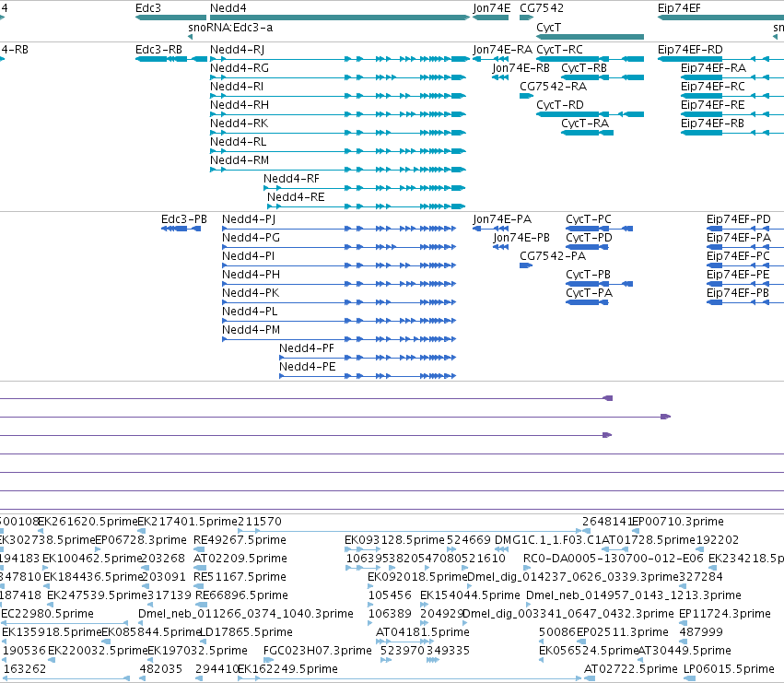The width and height of the screenshot is (784, 683).
Task: Select protein CycT-PC
Action: (589, 219)
